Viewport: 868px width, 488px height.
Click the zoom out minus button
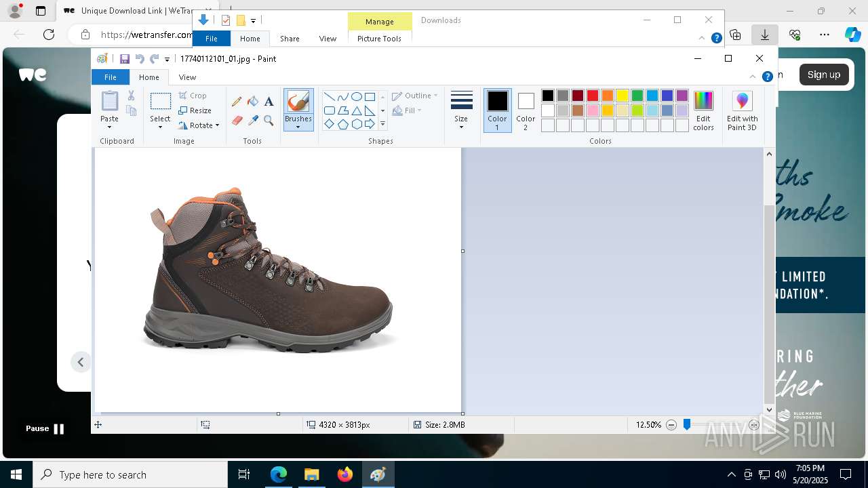click(x=671, y=425)
